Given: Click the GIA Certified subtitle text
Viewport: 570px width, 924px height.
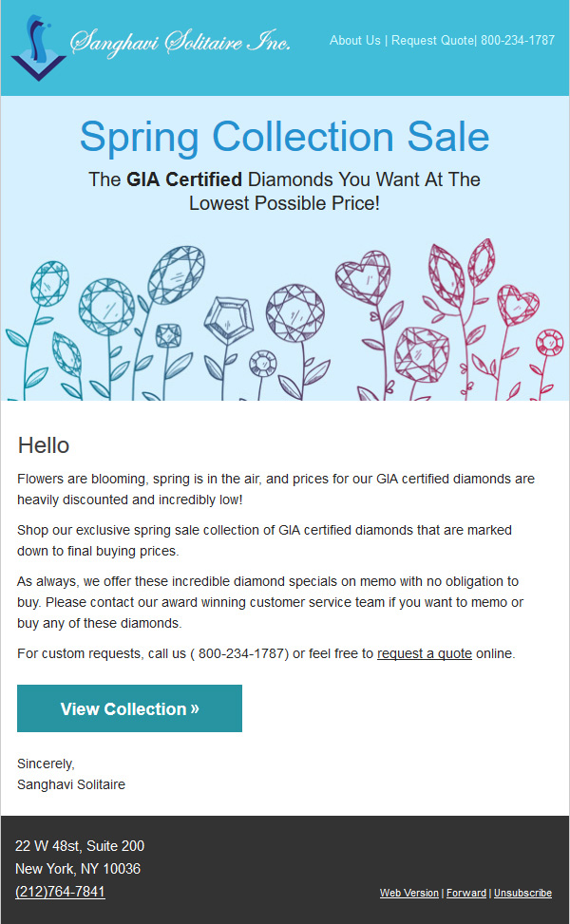Looking at the screenshot, I should click(184, 179).
